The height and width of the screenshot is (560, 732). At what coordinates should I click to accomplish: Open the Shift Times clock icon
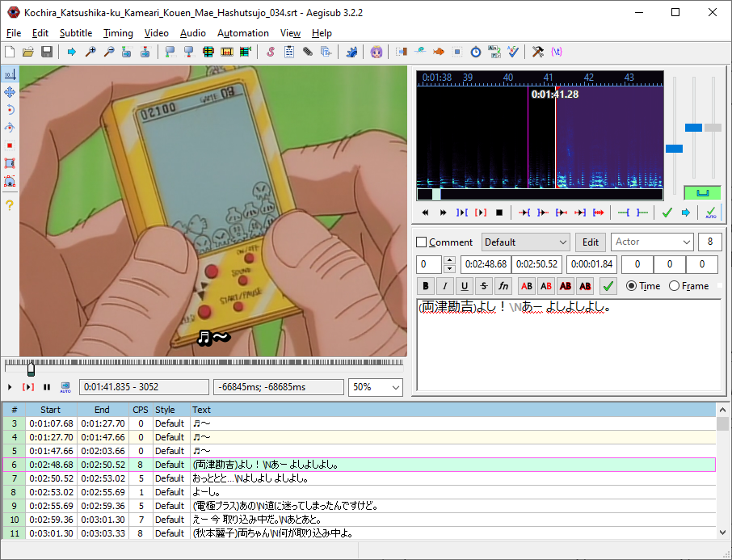coord(476,52)
